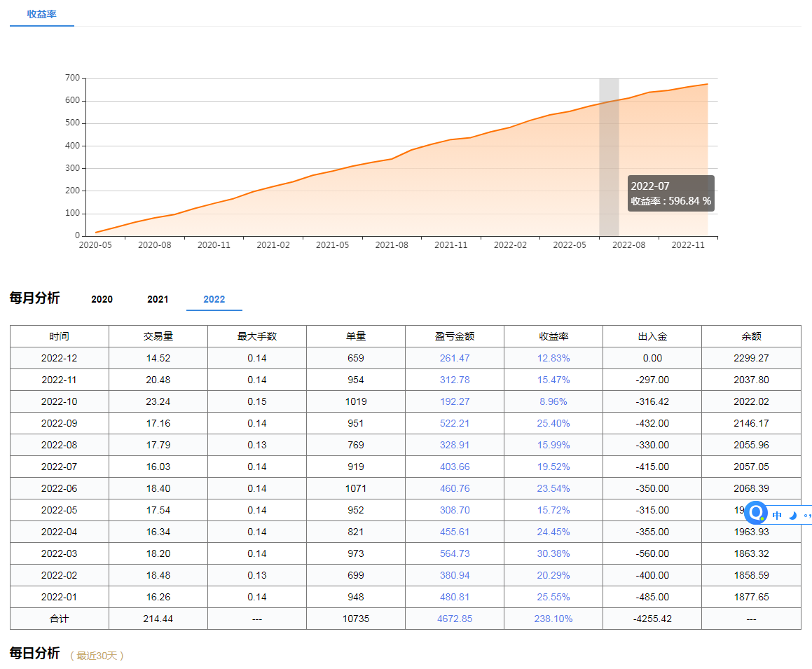Click withdrawal value -560.00
The height and width of the screenshot is (669, 812).
pos(652,554)
